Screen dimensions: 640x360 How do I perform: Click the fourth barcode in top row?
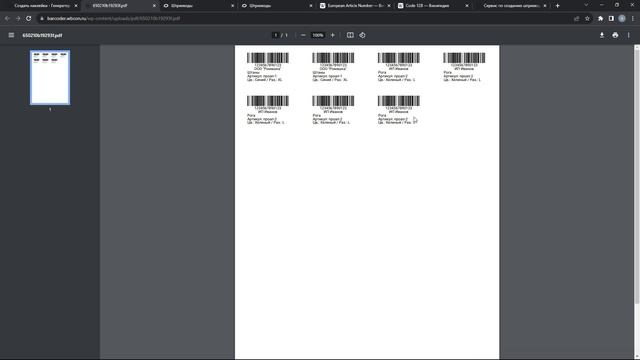pyautogui.click(x=464, y=58)
